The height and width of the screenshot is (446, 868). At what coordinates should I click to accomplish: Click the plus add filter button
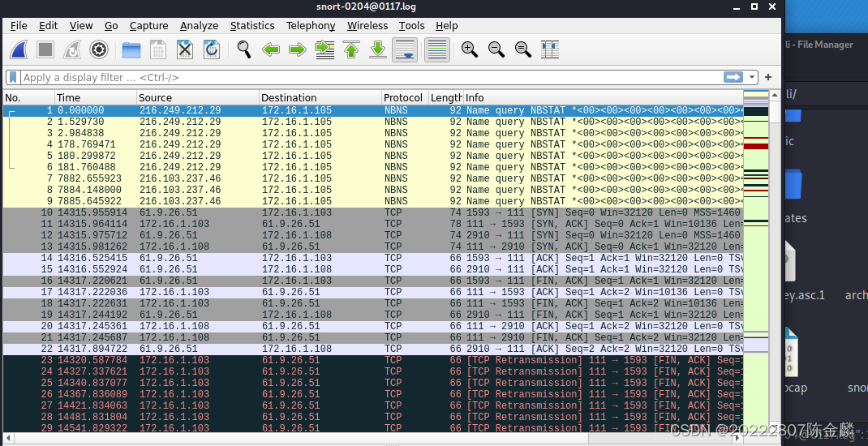(x=768, y=78)
